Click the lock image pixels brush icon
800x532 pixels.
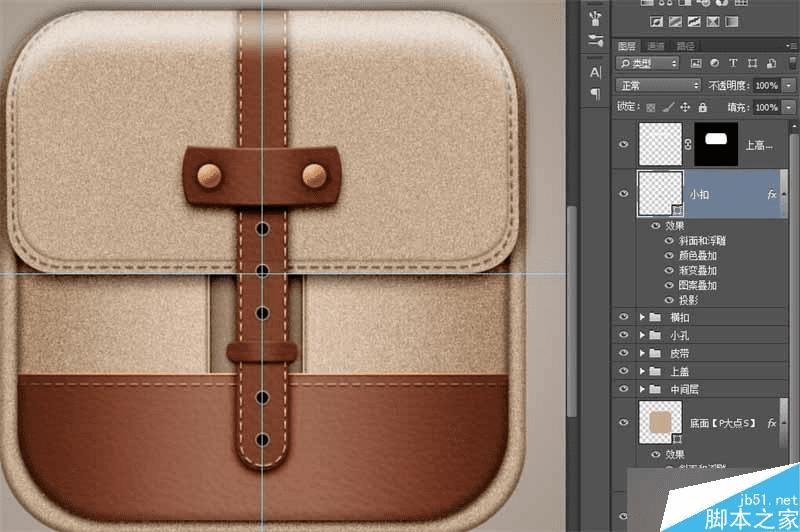tap(667, 107)
